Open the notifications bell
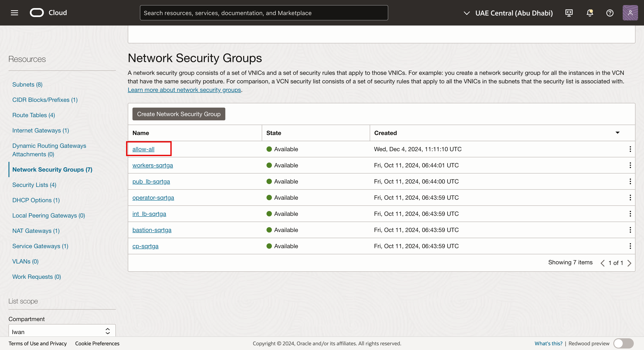The width and height of the screenshot is (644, 350). tap(589, 13)
